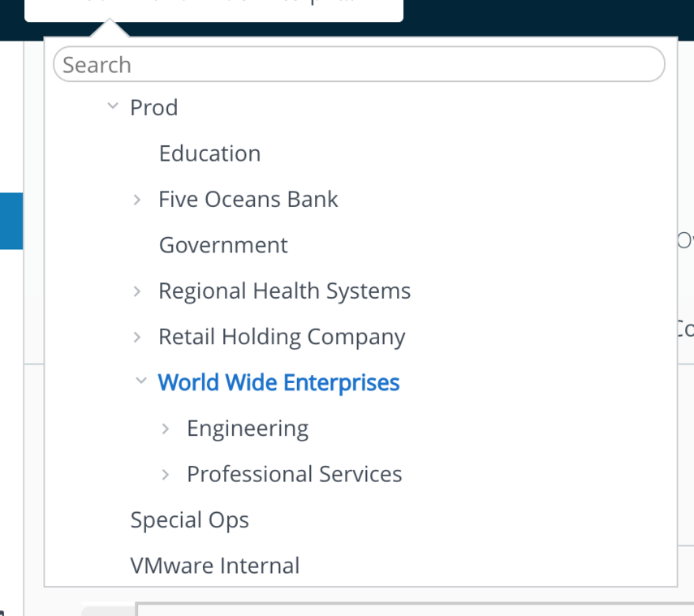The height and width of the screenshot is (616, 694).
Task: Select the Government group
Action: click(223, 245)
